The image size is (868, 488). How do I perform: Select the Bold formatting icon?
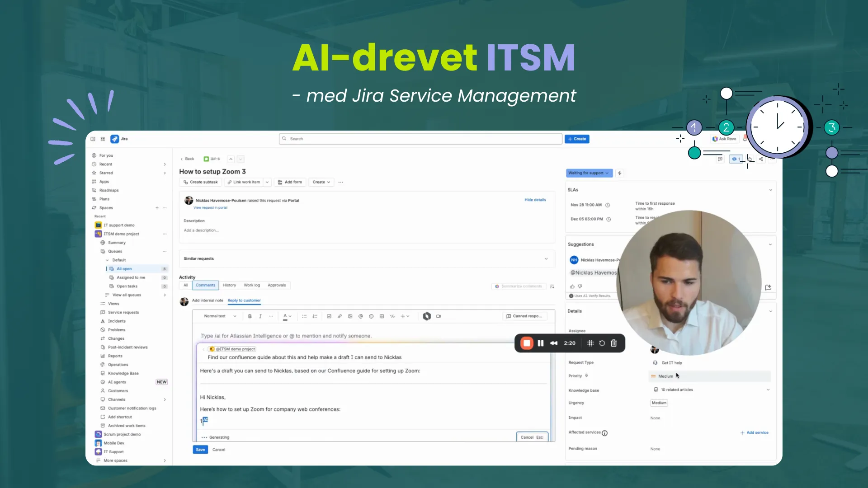pos(250,316)
